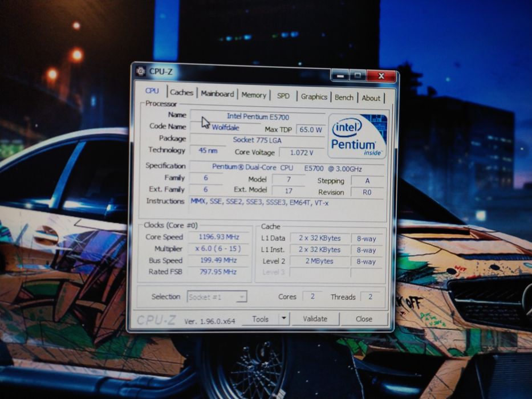Switch to the Bench tab
Viewport: 532px width, 399px height.
click(344, 97)
